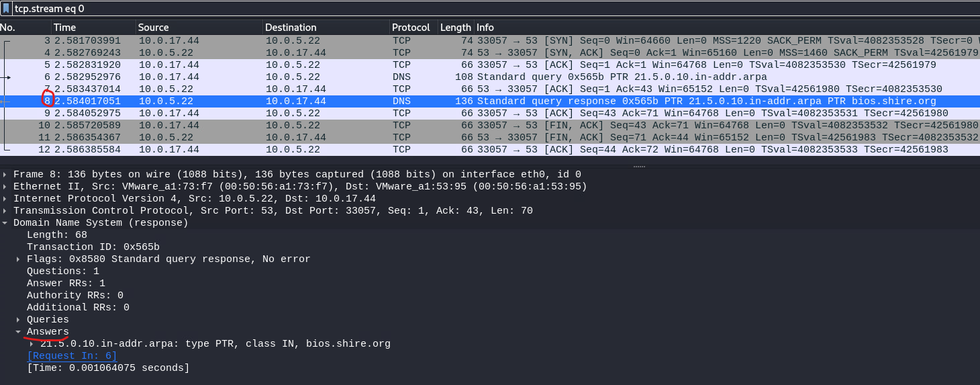This screenshot has height=385, width=980.
Task: Collapse the Domain Name System section
Action: pyautogui.click(x=6, y=223)
